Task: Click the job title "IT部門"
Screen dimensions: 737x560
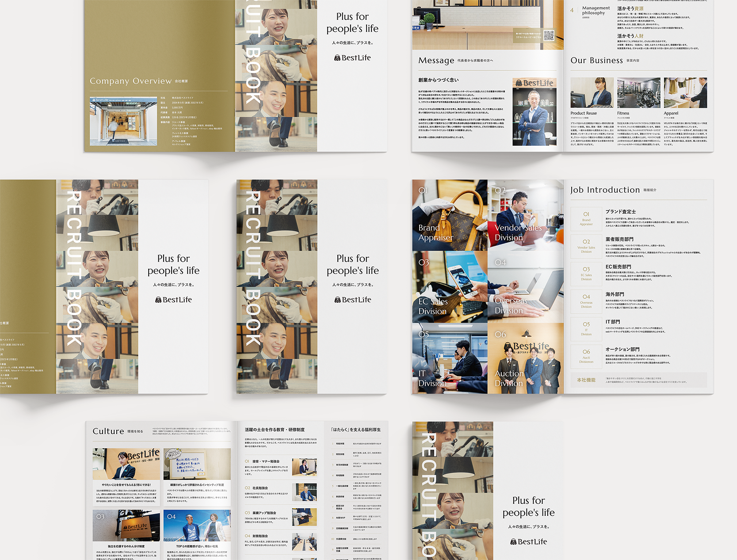Action: tap(613, 322)
